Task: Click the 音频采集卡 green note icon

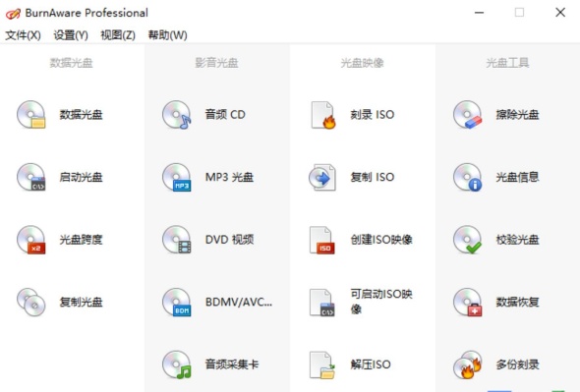Action: [x=176, y=364]
